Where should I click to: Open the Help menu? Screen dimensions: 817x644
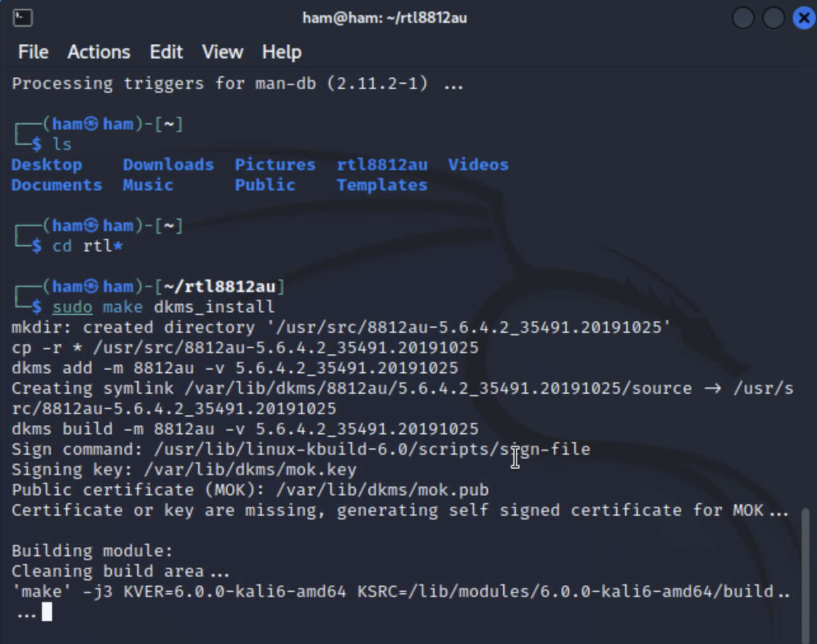[x=281, y=52]
